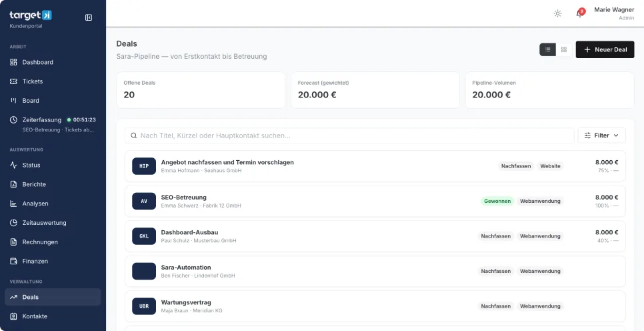Collapse the sidebar with the panel icon
Image resolution: width=644 pixels, height=331 pixels.
click(88, 17)
